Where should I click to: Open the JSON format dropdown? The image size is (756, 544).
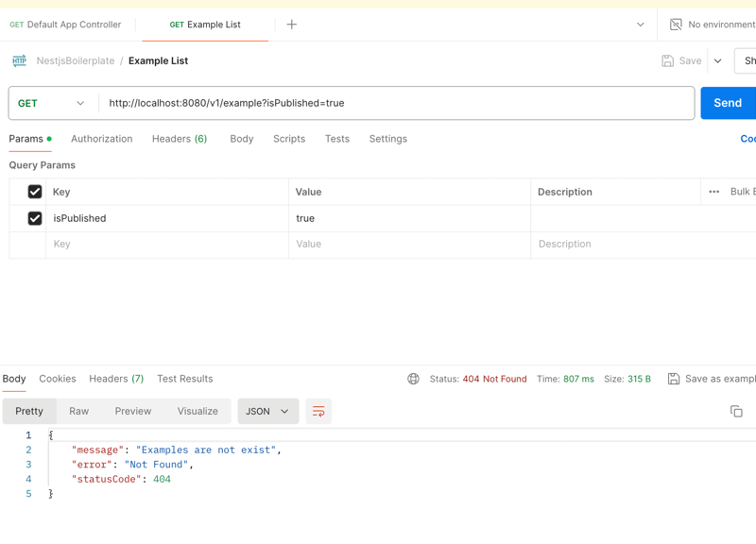(268, 411)
